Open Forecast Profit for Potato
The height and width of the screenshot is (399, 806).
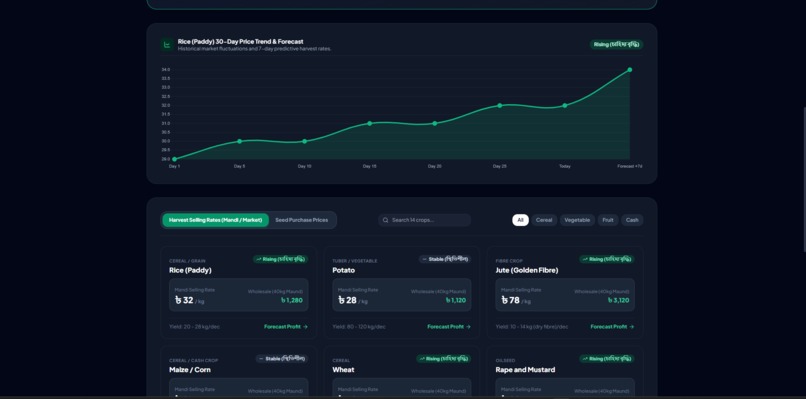click(449, 327)
